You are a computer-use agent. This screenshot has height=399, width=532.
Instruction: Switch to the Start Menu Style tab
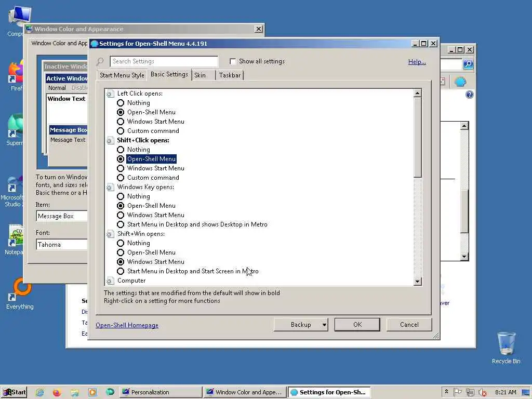(122, 75)
